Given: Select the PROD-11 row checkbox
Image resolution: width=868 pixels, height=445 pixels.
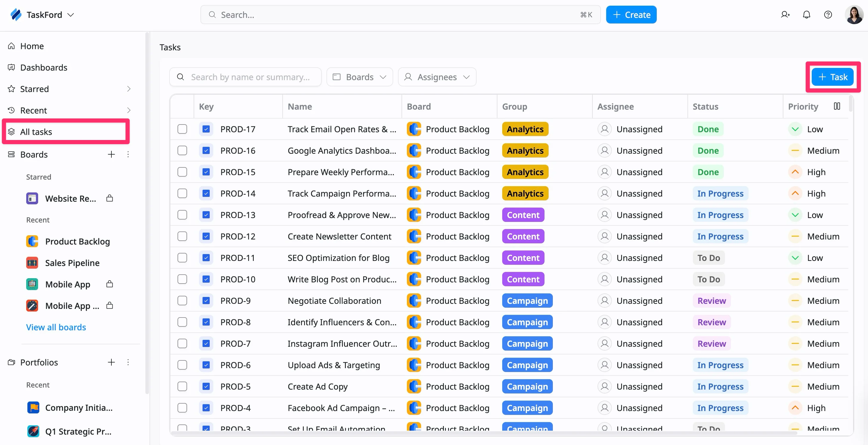Looking at the screenshot, I should [182, 258].
